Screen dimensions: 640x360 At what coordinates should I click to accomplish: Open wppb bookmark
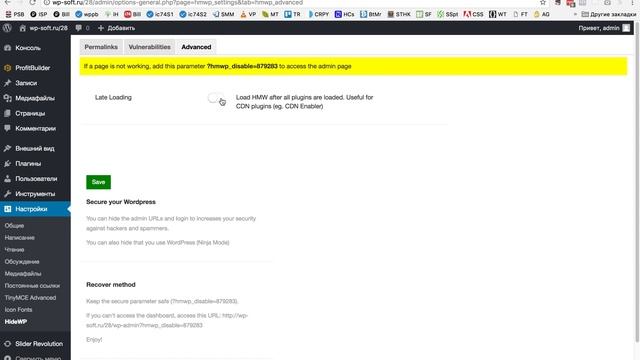pyautogui.click(x=87, y=14)
